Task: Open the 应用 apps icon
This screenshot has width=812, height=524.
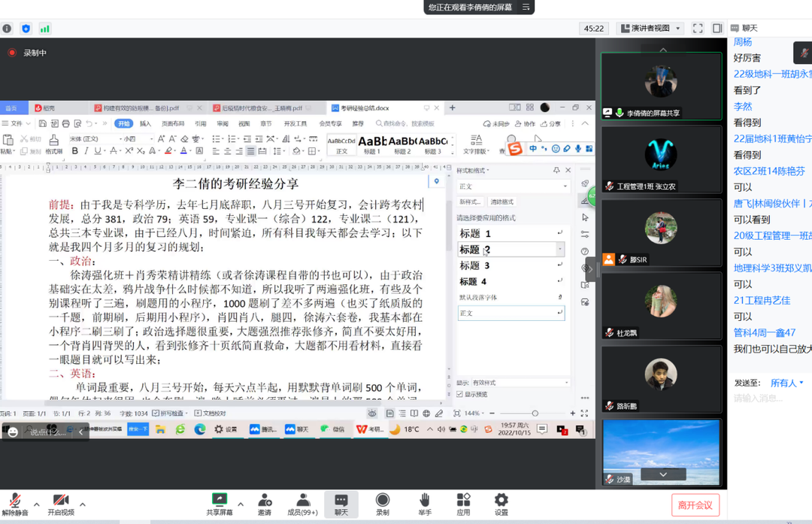Action: (463, 501)
